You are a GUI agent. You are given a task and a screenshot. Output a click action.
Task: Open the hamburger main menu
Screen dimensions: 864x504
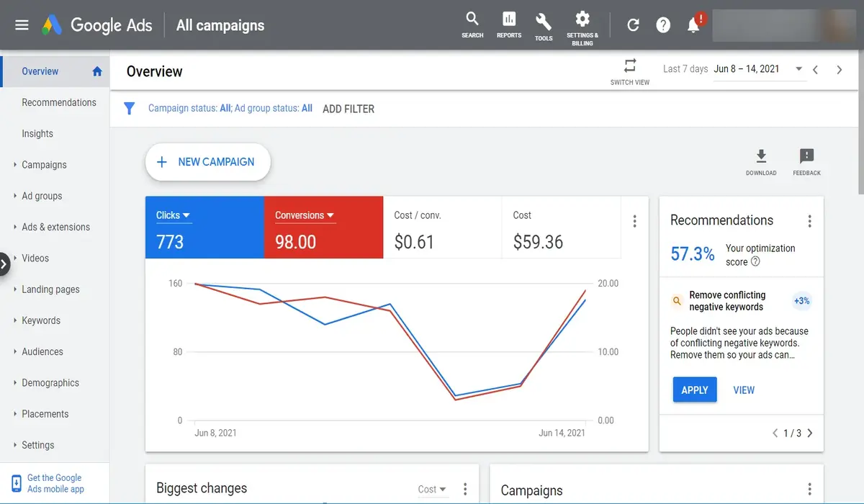[22, 25]
